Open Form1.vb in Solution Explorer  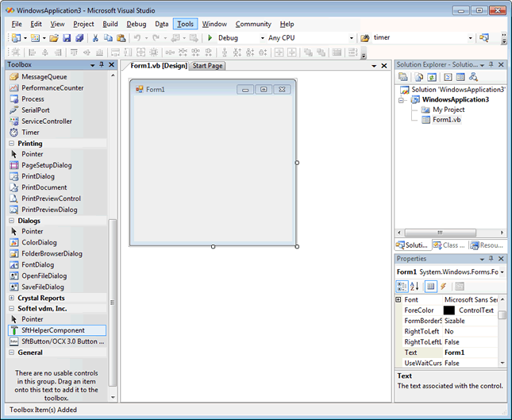click(x=446, y=120)
